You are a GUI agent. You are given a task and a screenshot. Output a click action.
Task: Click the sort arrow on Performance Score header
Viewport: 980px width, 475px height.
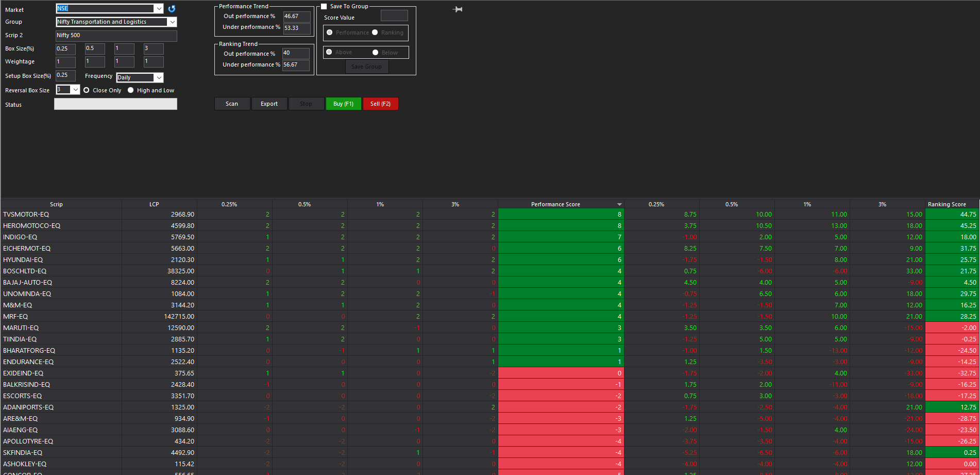tap(619, 205)
